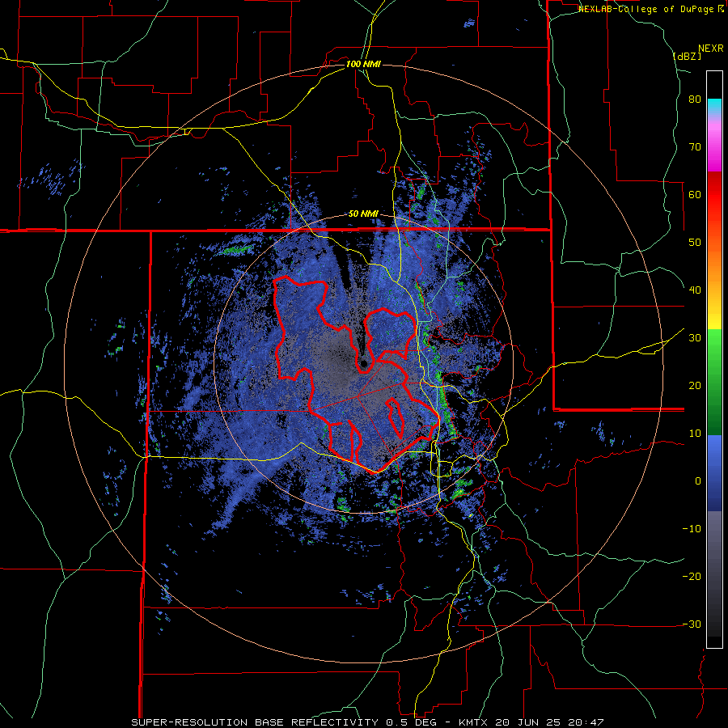This screenshot has height=728, width=728.
Task: Click the 50 NMI range ring label
Action: (x=363, y=214)
